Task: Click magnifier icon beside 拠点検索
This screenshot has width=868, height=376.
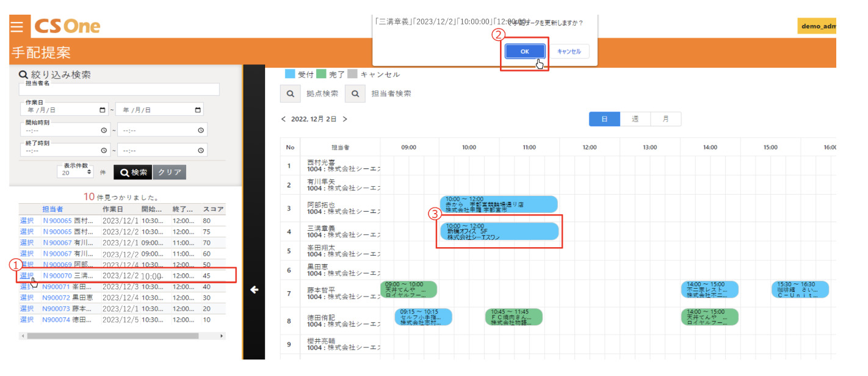Action: pyautogui.click(x=290, y=93)
